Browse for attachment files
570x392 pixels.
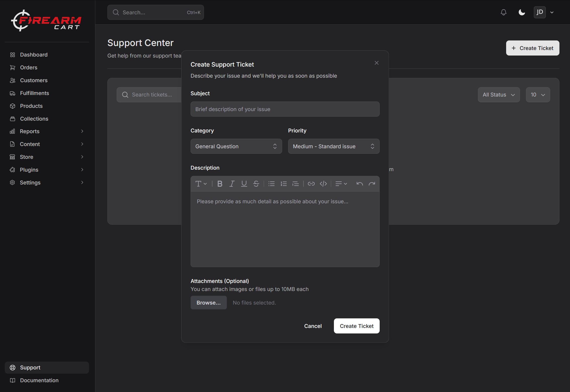click(208, 303)
